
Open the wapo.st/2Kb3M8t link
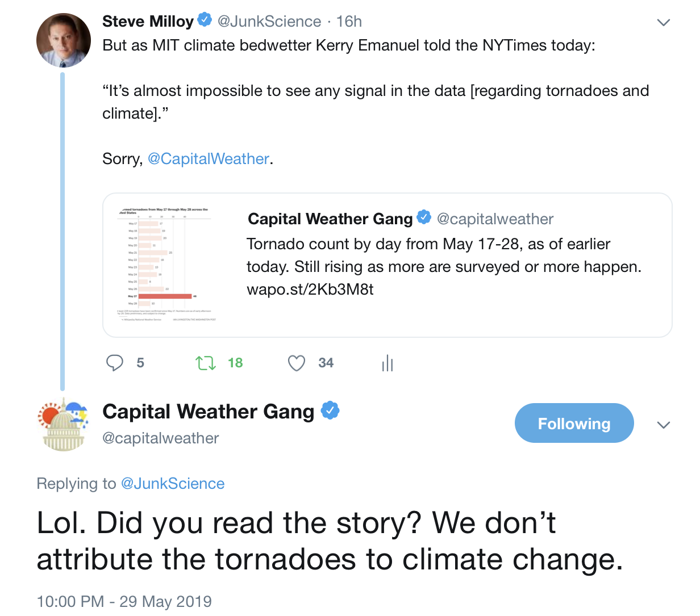coord(310,290)
